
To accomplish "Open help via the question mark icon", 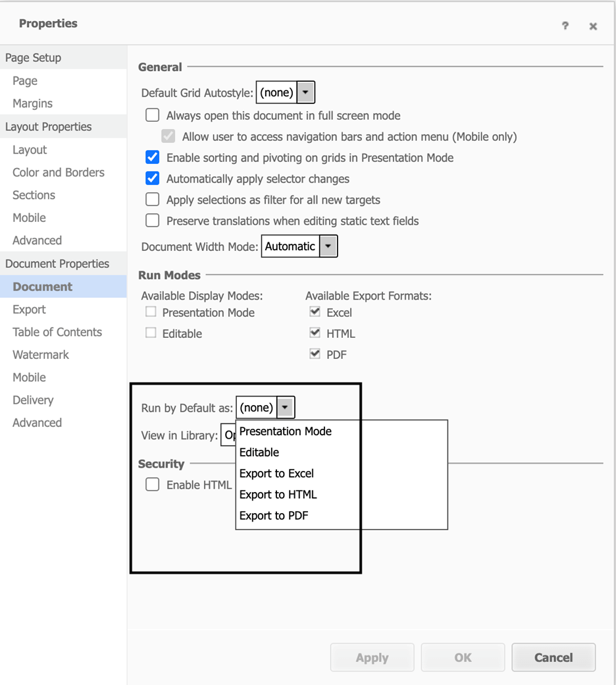I will [565, 26].
